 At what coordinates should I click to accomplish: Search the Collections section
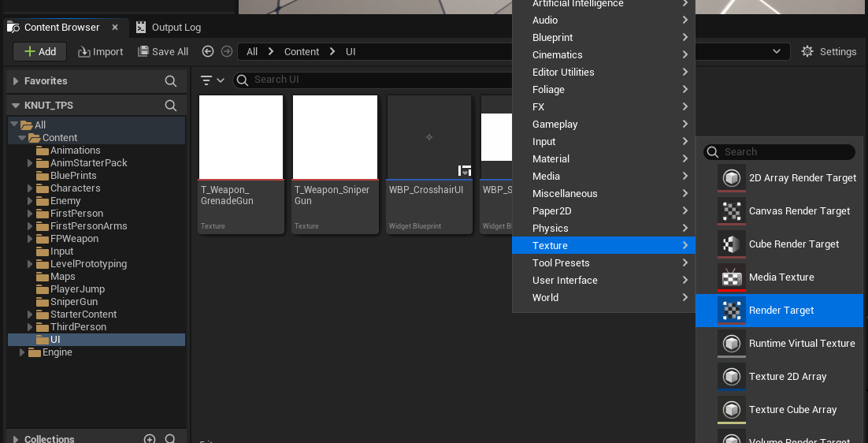(x=170, y=439)
